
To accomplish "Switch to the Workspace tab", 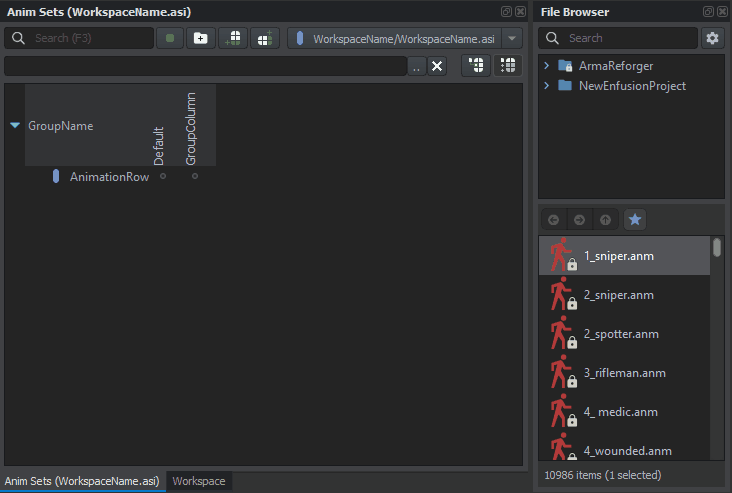I will point(199,481).
